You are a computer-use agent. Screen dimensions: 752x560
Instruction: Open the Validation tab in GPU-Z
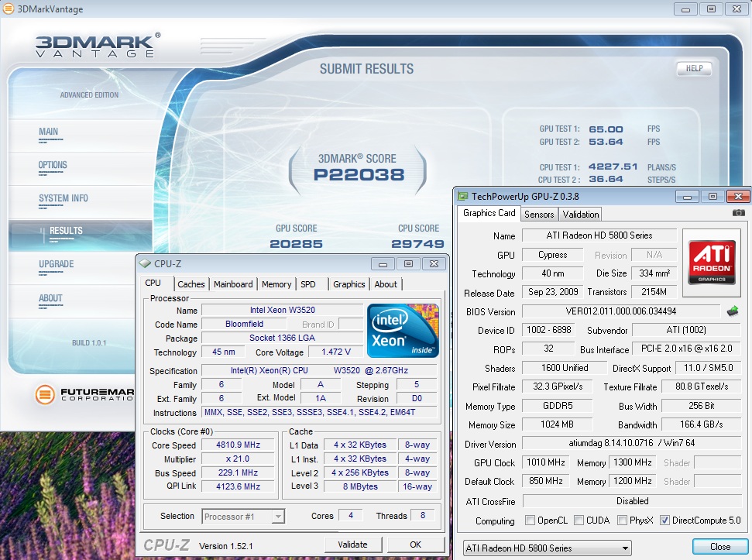[x=581, y=215]
